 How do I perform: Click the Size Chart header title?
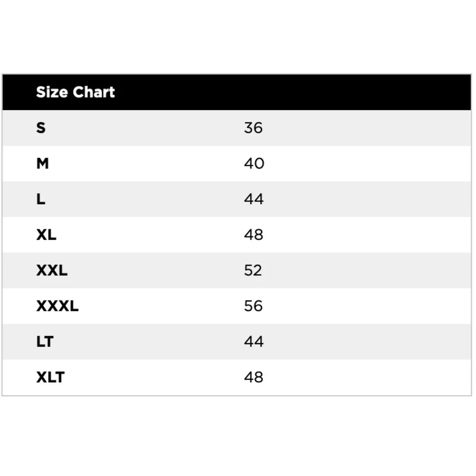click(x=75, y=92)
